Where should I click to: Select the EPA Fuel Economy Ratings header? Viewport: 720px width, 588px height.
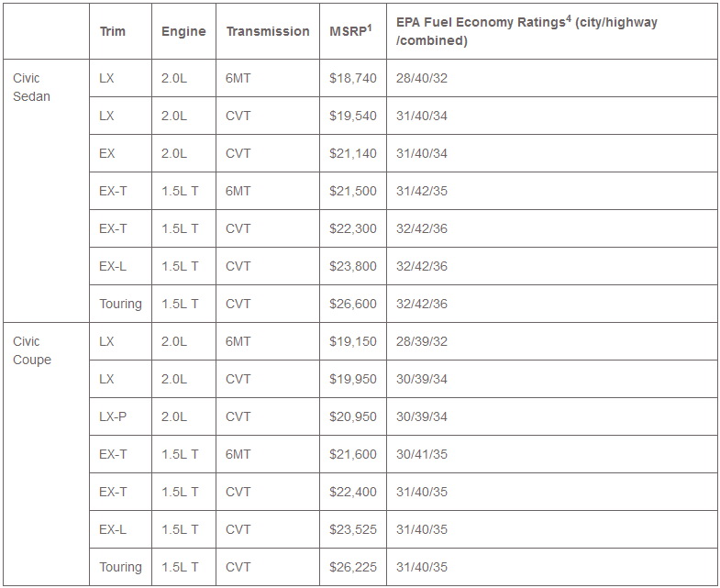526,31
